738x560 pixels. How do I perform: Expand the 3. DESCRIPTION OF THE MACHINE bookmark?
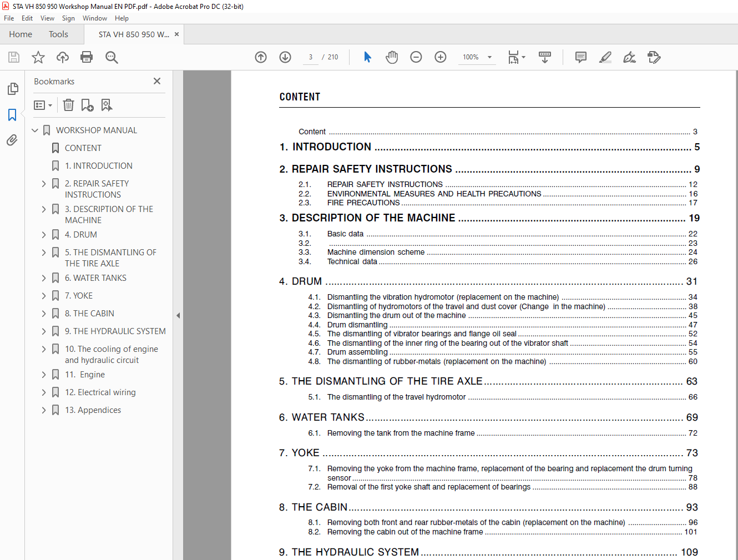pos(44,209)
